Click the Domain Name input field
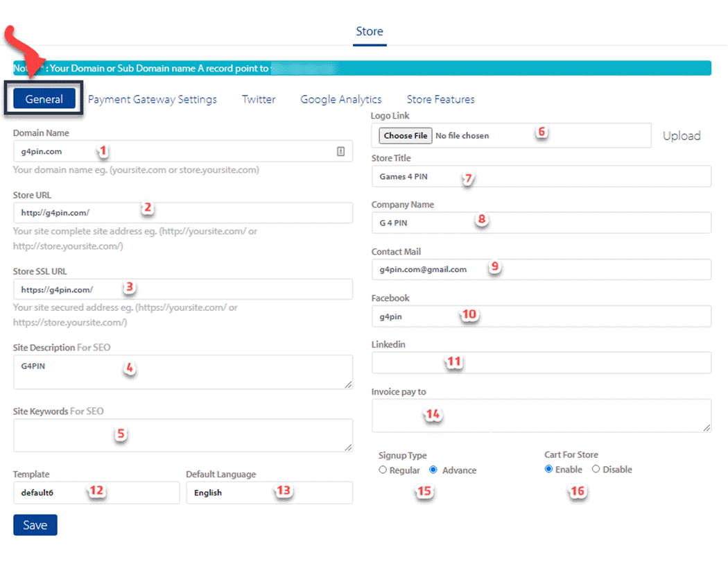728x571 pixels. (183, 151)
